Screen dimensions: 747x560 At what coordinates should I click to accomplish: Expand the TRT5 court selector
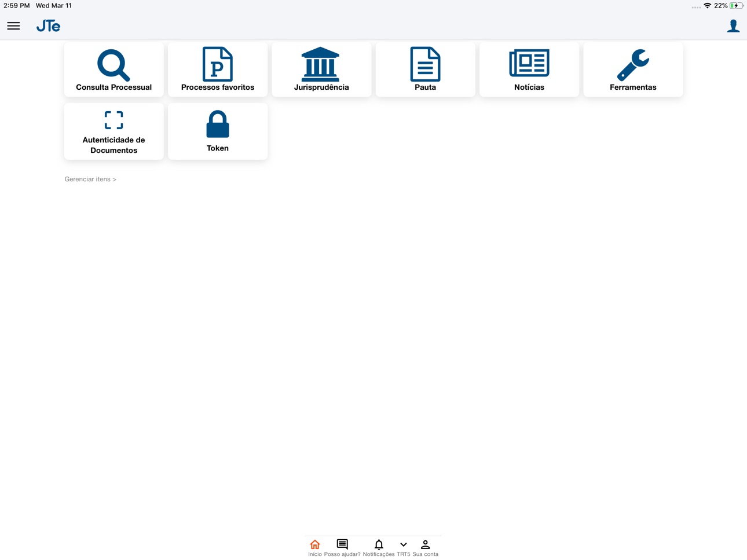404,548
